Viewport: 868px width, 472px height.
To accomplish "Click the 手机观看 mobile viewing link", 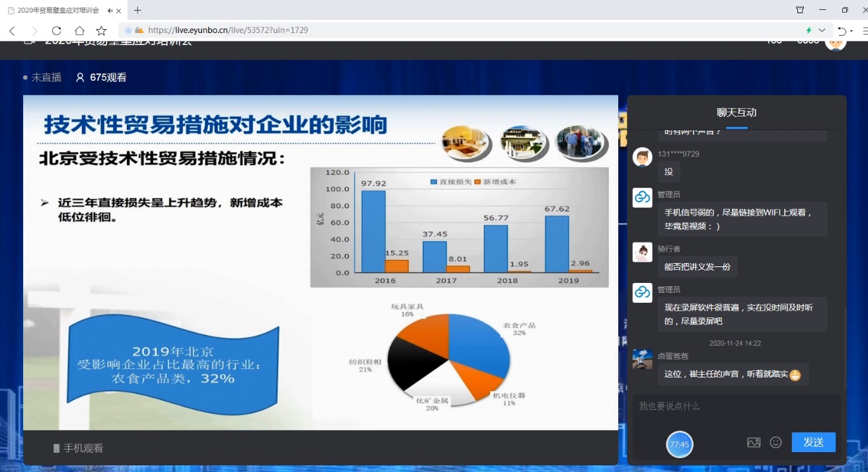I will [79, 448].
